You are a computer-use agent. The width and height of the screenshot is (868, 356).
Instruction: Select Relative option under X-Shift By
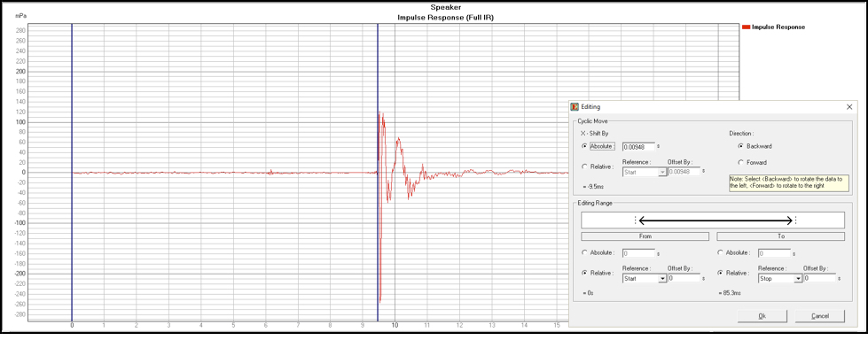pyautogui.click(x=584, y=166)
